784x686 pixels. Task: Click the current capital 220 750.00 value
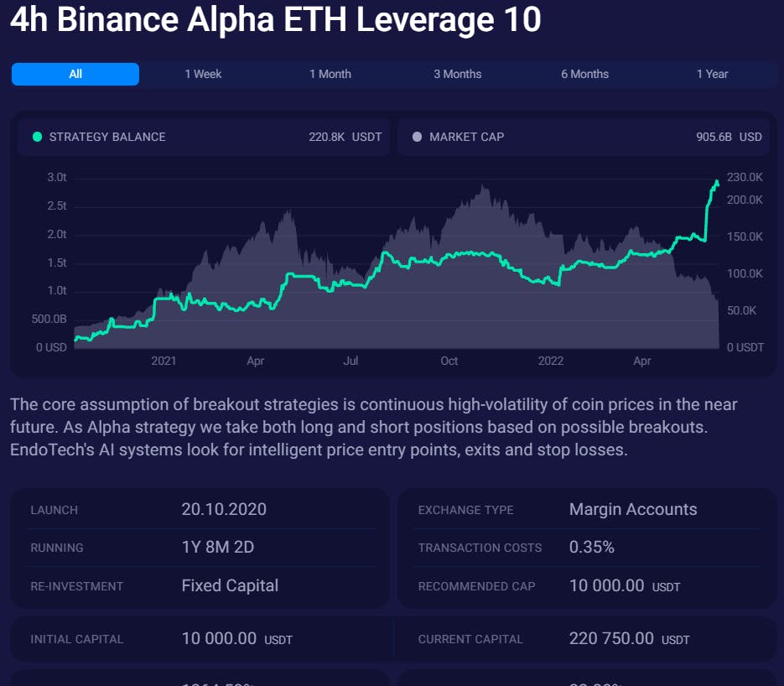[x=611, y=638]
